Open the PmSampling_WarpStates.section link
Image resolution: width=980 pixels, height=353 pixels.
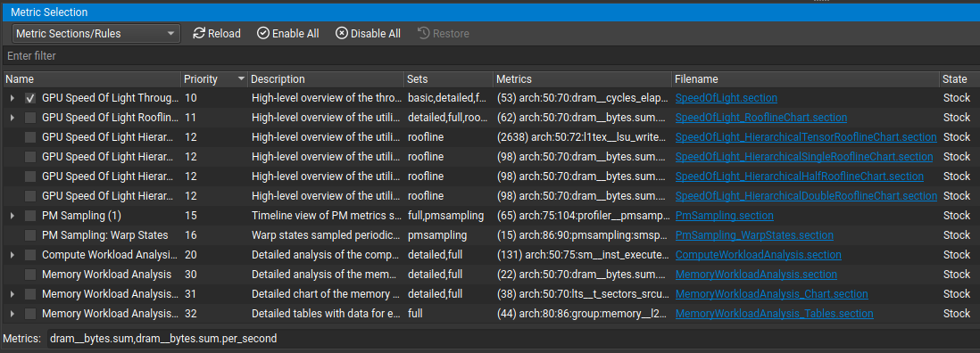pyautogui.click(x=754, y=235)
